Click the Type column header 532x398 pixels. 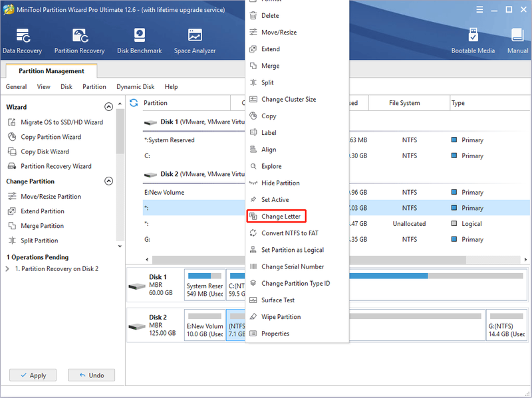point(489,103)
